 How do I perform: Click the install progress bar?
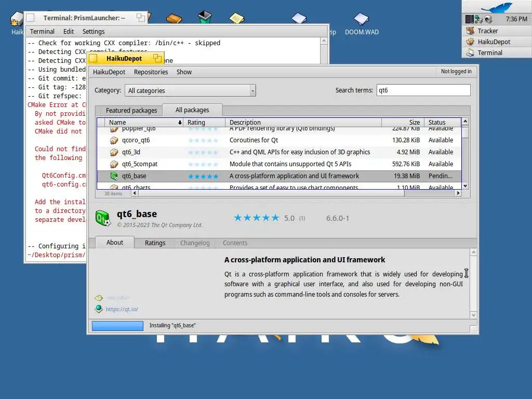[118, 326]
